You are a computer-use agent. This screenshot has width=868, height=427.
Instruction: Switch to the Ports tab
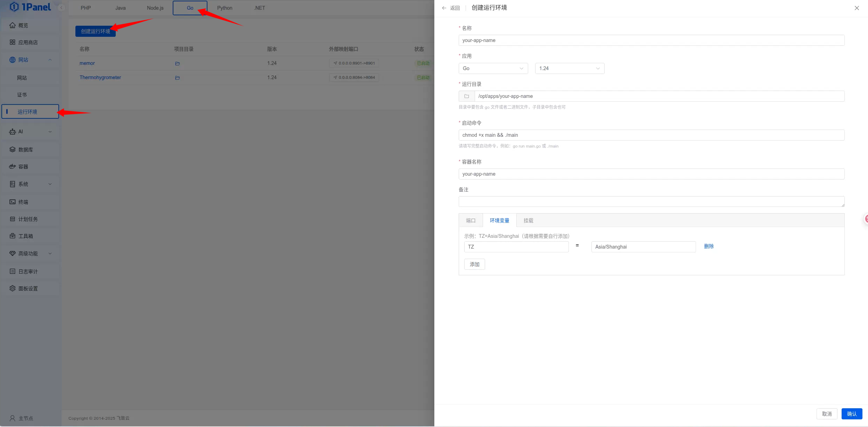point(470,220)
